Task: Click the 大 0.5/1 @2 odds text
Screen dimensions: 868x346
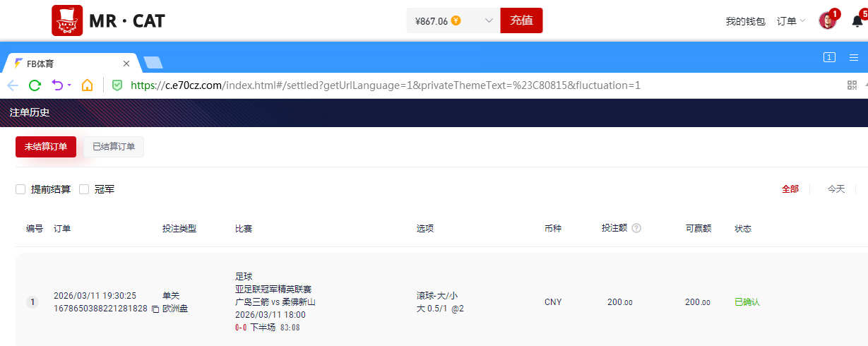Action: coord(440,309)
